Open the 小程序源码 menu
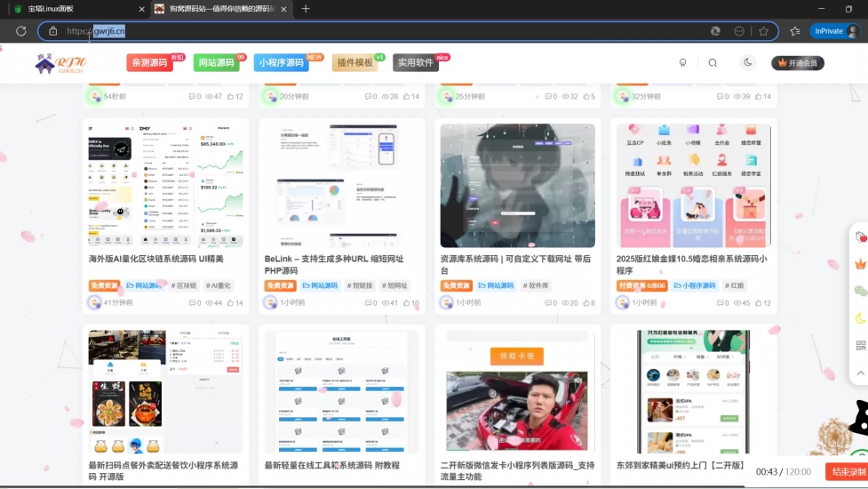The image size is (868, 489). [x=282, y=62]
